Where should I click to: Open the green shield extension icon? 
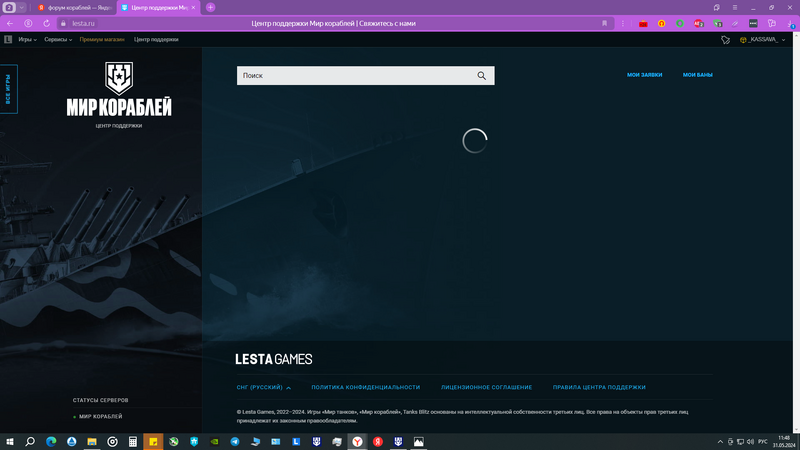point(717,23)
